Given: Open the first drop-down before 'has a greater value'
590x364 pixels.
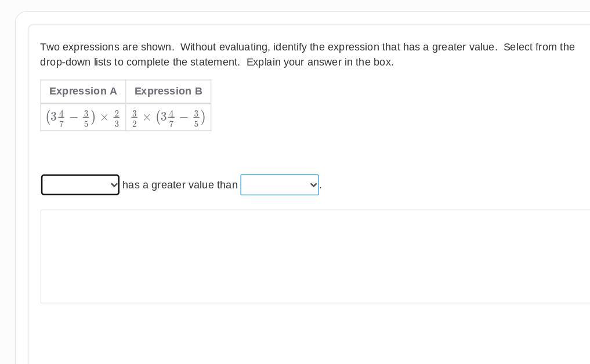Looking at the screenshot, I should tap(80, 185).
